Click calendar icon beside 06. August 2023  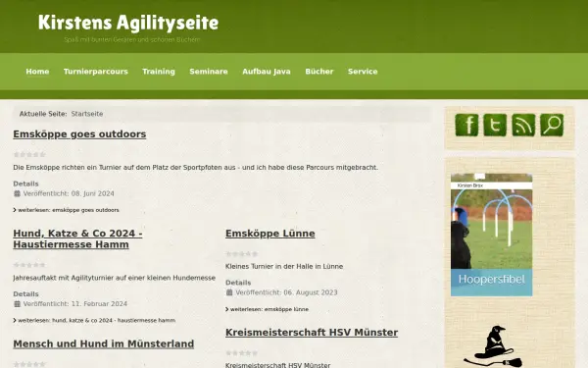pyautogui.click(x=229, y=292)
